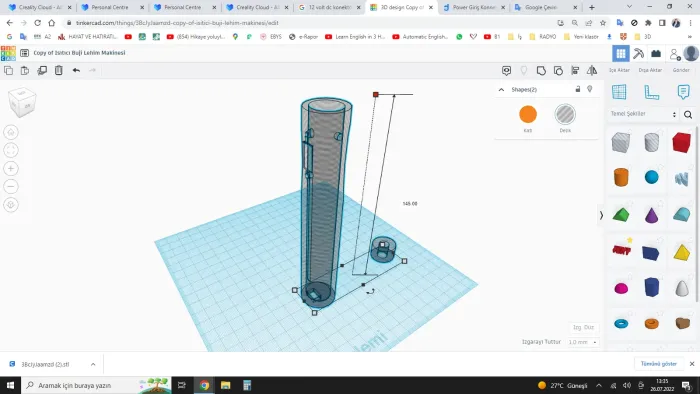
Task: Search shapes with the magnifier icon
Action: coord(688,115)
